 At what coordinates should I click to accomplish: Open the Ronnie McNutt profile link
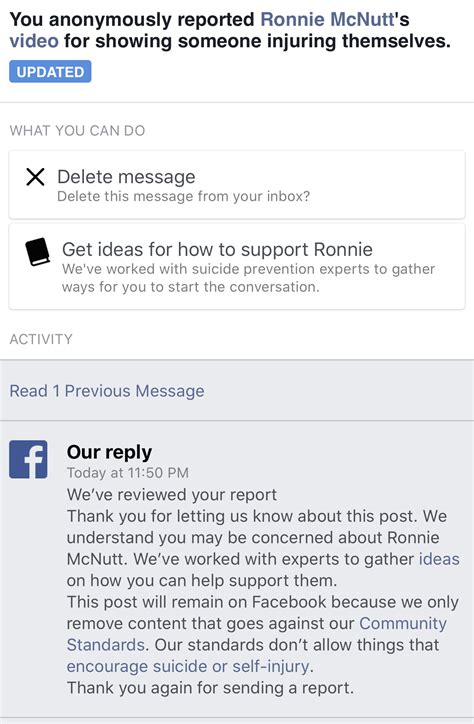pyautogui.click(x=328, y=19)
